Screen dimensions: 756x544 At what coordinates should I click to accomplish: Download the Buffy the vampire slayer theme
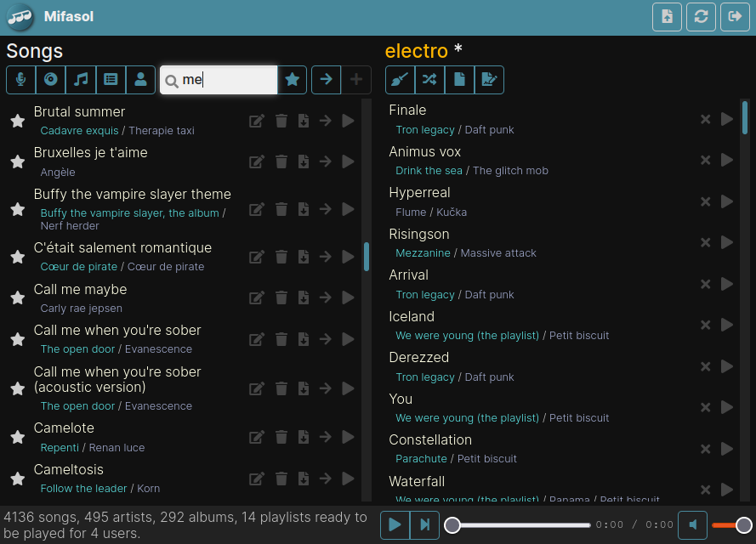click(304, 209)
